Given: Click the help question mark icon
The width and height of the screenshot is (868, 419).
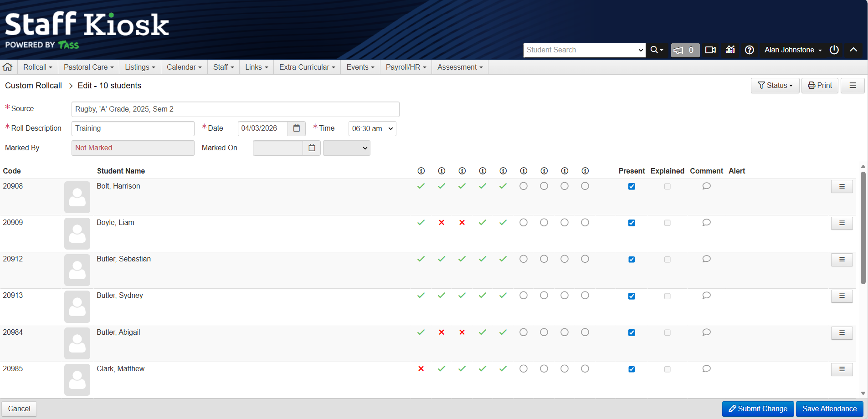Looking at the screenshot, I should tap(749, 50).
